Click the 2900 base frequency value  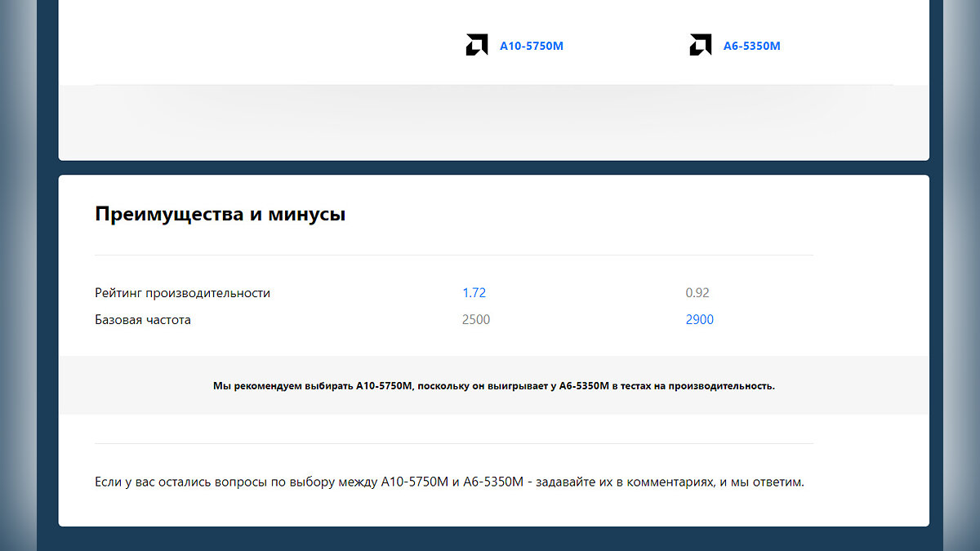click(699, 320)
